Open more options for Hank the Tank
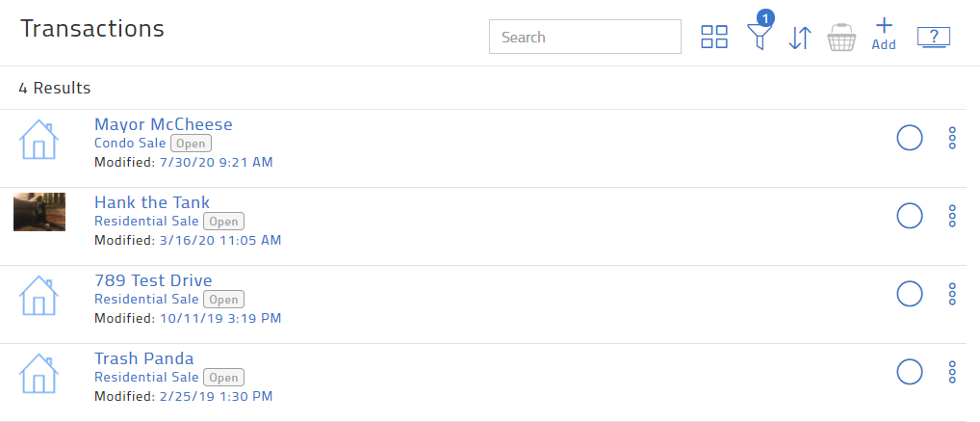980x422 pixels. [952, 216]
